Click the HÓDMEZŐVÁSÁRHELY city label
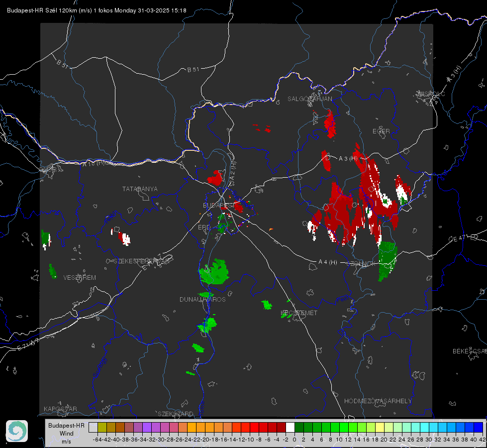This screenshot has width=487, height=448. pos(378,401)
